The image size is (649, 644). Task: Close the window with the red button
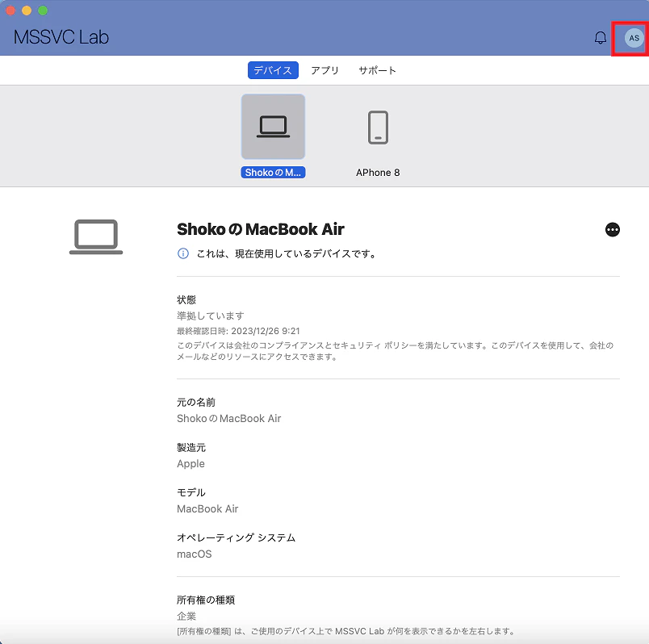[10, 10]
